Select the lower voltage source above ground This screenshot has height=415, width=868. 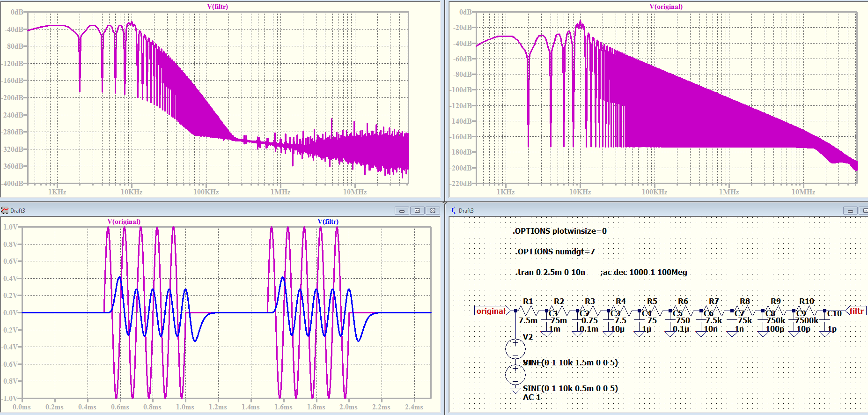pos(515,374)
